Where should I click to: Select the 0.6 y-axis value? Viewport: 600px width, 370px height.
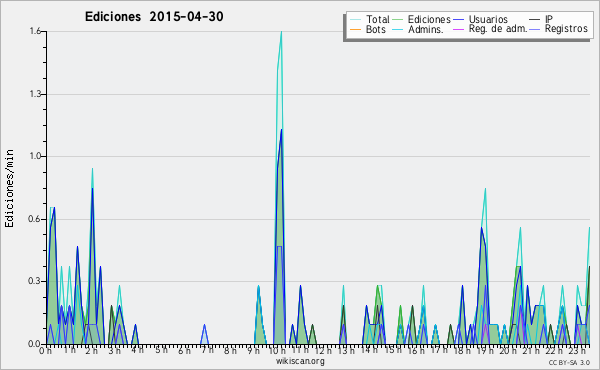coord(35,219)
